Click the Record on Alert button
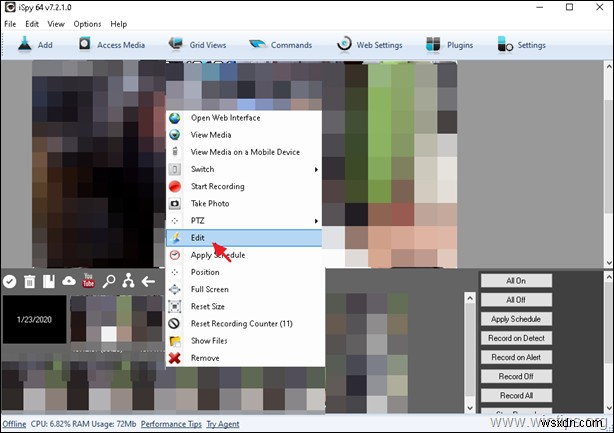This screenshot has height=433, width=614. 516,357
